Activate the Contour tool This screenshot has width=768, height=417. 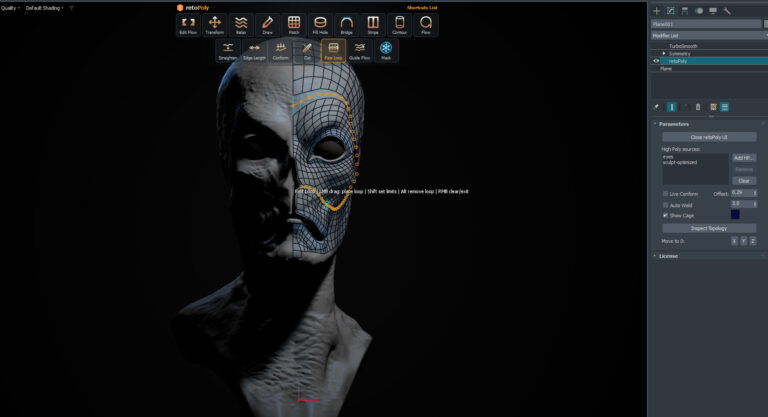400,25
